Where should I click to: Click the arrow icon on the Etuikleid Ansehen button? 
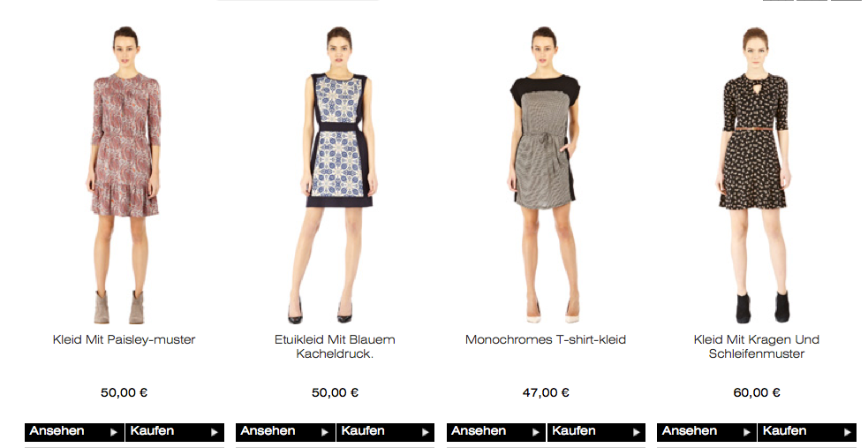pos(324,432)
